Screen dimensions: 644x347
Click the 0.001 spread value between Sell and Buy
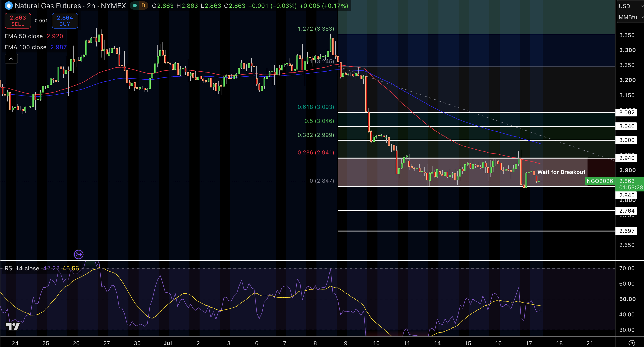coord(41,21)
